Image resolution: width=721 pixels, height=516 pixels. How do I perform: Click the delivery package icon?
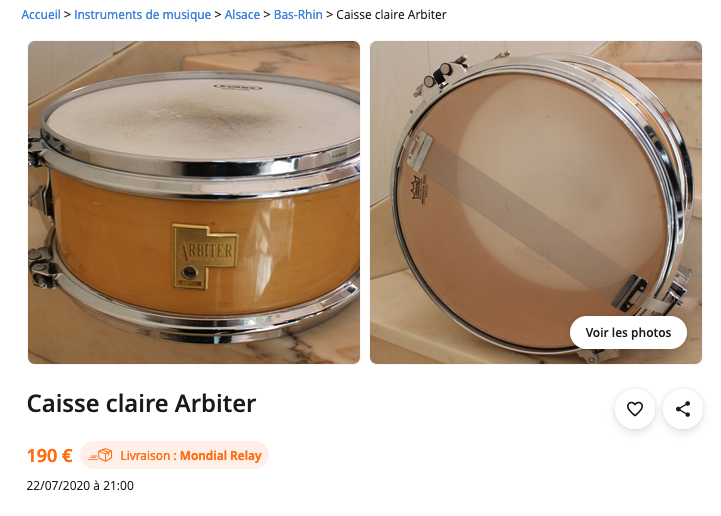click(101, 455)
